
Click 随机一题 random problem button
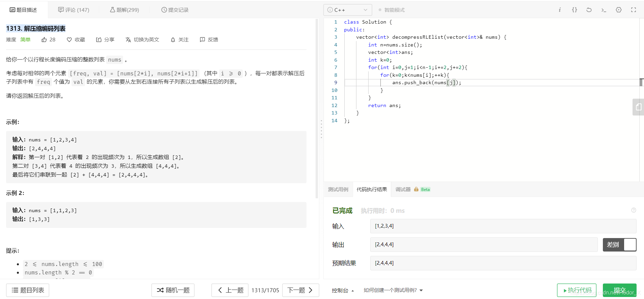click(173, 290)
